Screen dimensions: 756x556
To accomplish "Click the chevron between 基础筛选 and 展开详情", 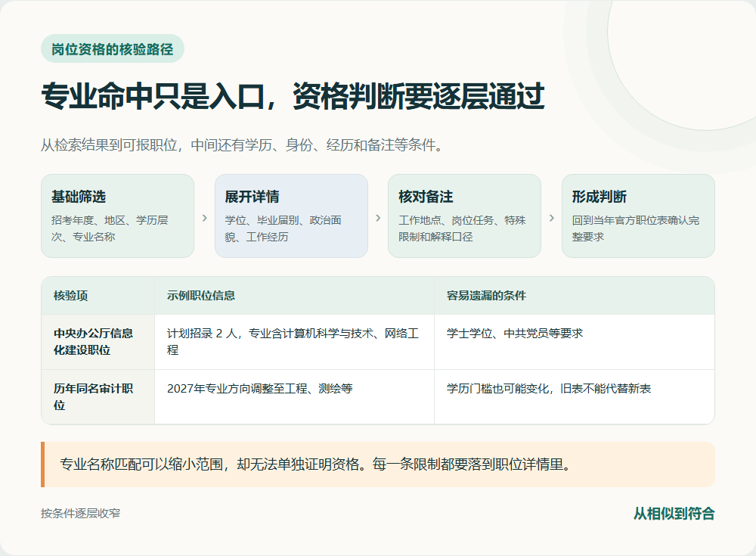I will [204, 218].
